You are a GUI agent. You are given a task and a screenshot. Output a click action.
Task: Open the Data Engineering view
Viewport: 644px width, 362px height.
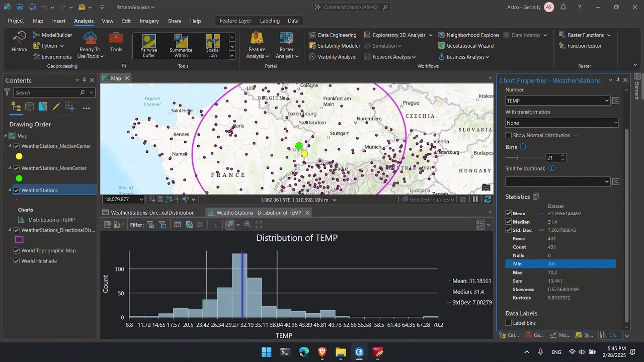click(x=333, y=35)
